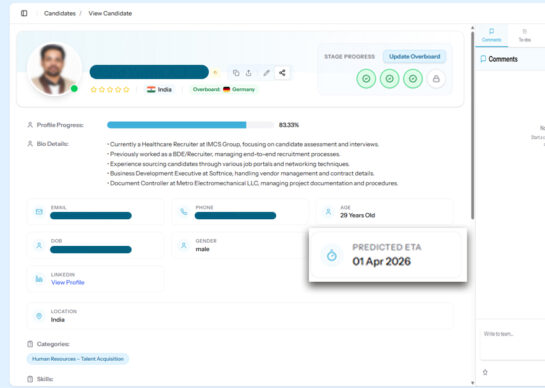Click the Location India value

(x=58, y=320)
